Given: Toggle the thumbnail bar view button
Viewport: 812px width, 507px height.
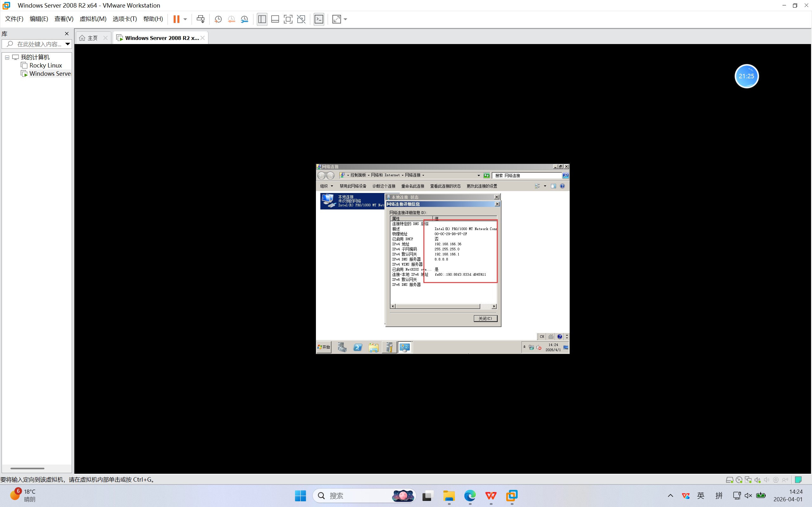Looking at the screenshot, I should click(275, 19).
